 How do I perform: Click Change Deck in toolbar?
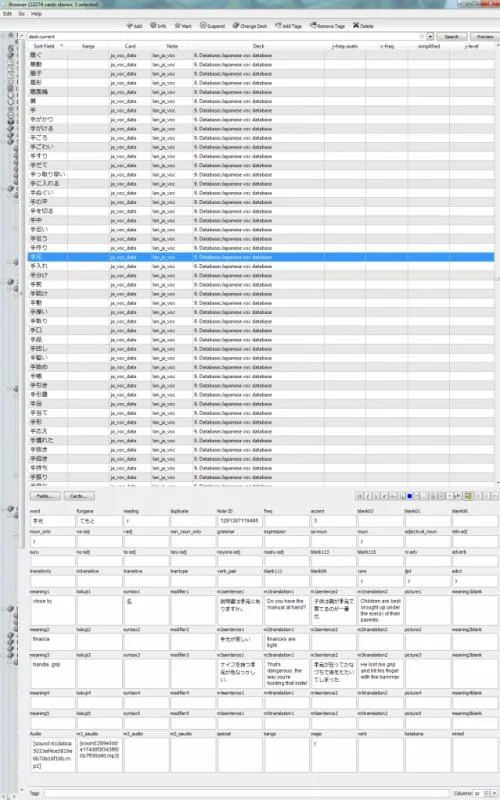tap(250, 26)
